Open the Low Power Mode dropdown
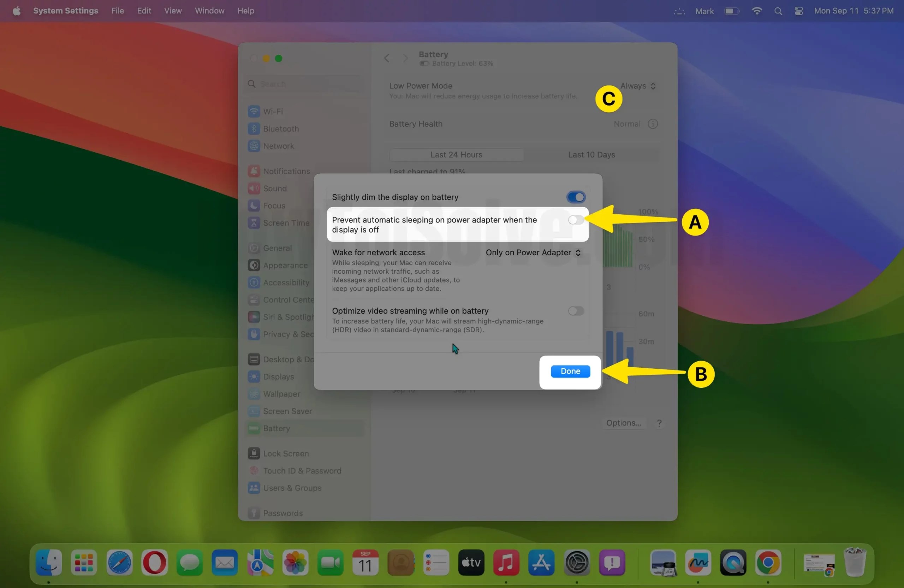Viewport: 904px width, 588px height. (637, 86)
